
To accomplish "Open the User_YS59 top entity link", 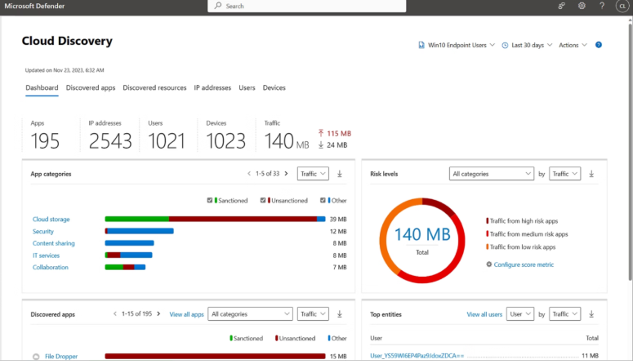I will [x=417, y=356].
